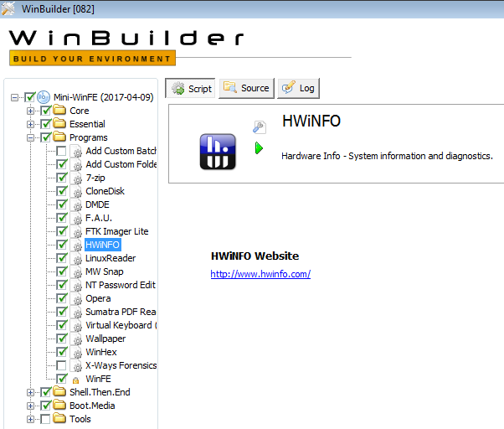Expand the Essential folder node
The width and height of the screenshot is (504, 429).
point(31,124)
